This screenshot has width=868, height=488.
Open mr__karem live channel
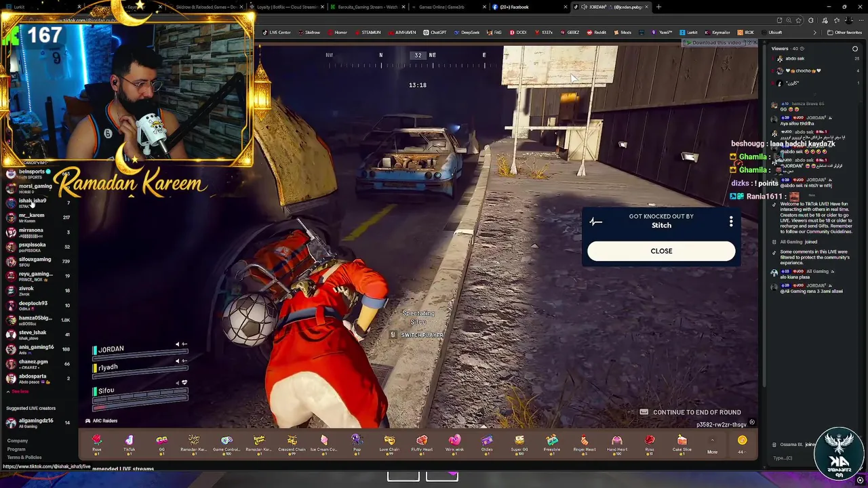pos(37,217)
